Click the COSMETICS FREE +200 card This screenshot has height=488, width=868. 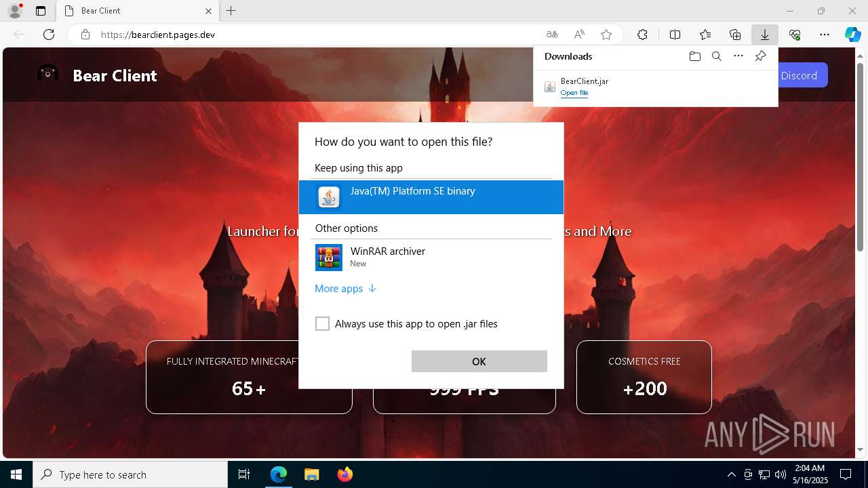[x=644, y=377]
